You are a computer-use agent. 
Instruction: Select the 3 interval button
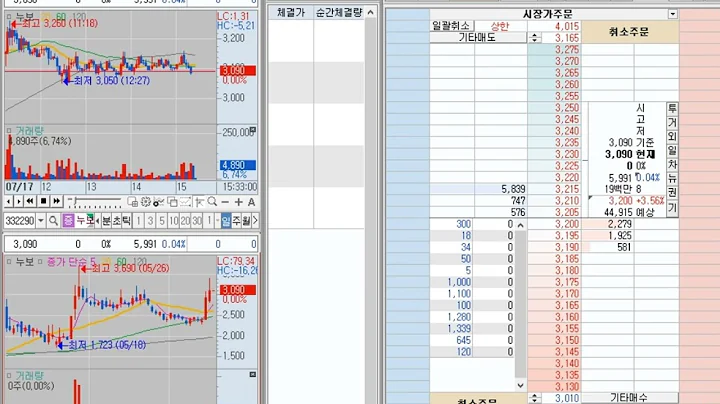pyautogui.click(x=150, y=221)
